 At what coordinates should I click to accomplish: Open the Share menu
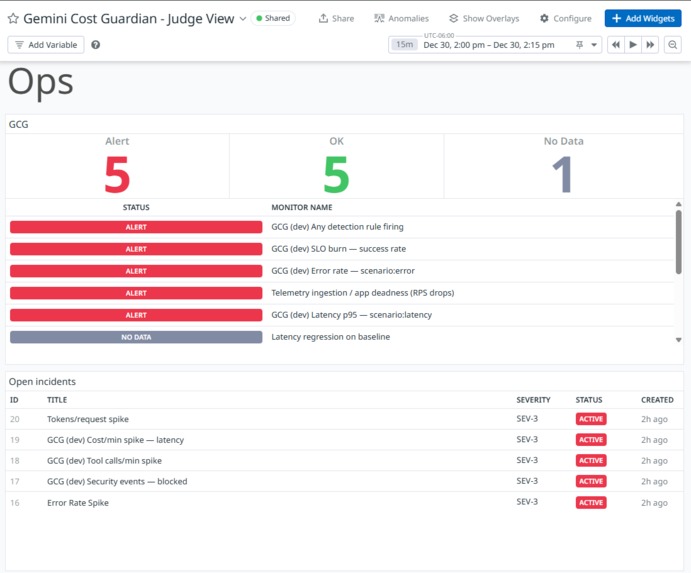(336, 19)
